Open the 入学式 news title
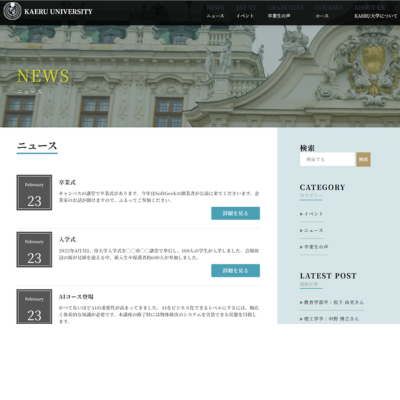 [x=67, y=239]
